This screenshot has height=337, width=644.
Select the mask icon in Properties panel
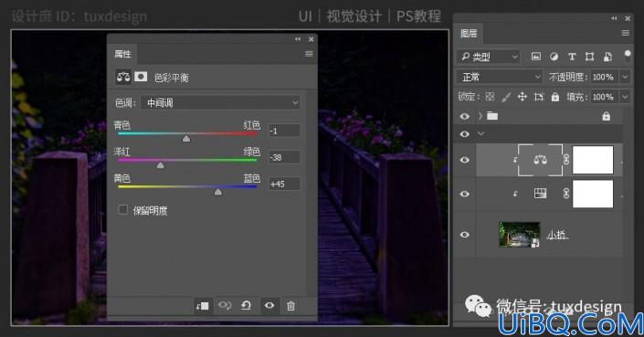(141, 77)
